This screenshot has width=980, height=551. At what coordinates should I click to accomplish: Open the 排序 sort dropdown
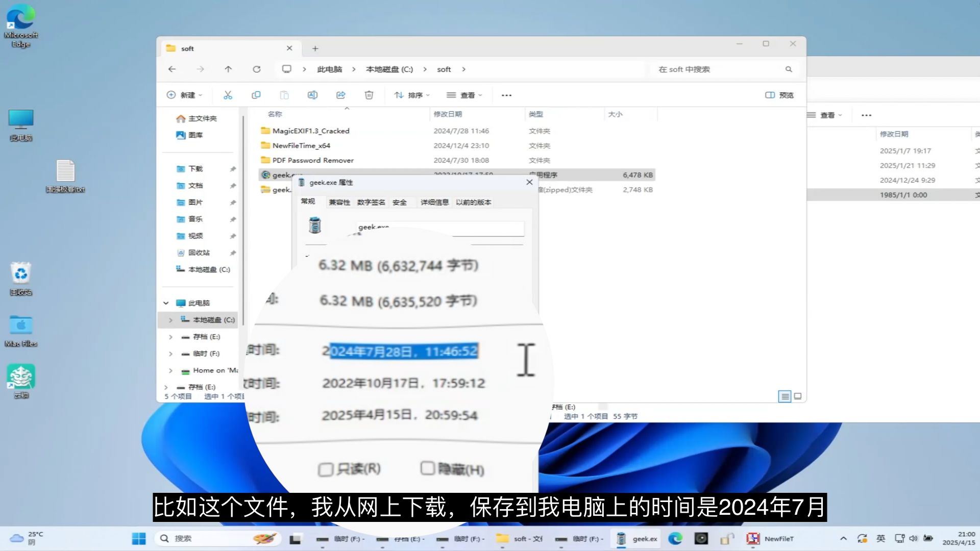click(x=412, y=95)
